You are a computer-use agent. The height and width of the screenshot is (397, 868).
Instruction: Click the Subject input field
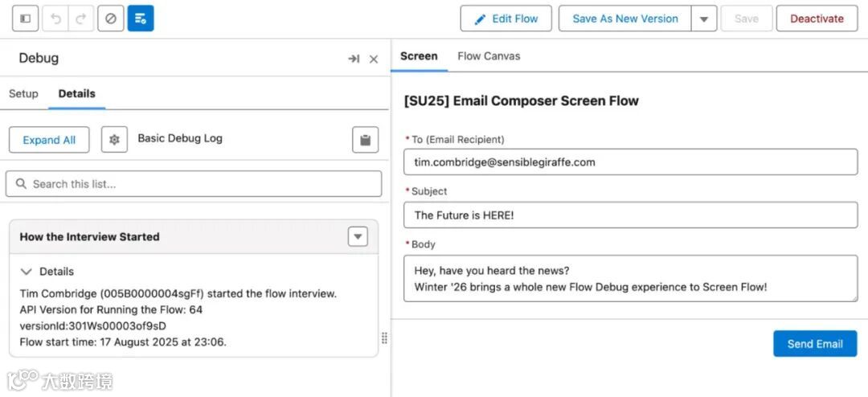click(x=630, y=215)
